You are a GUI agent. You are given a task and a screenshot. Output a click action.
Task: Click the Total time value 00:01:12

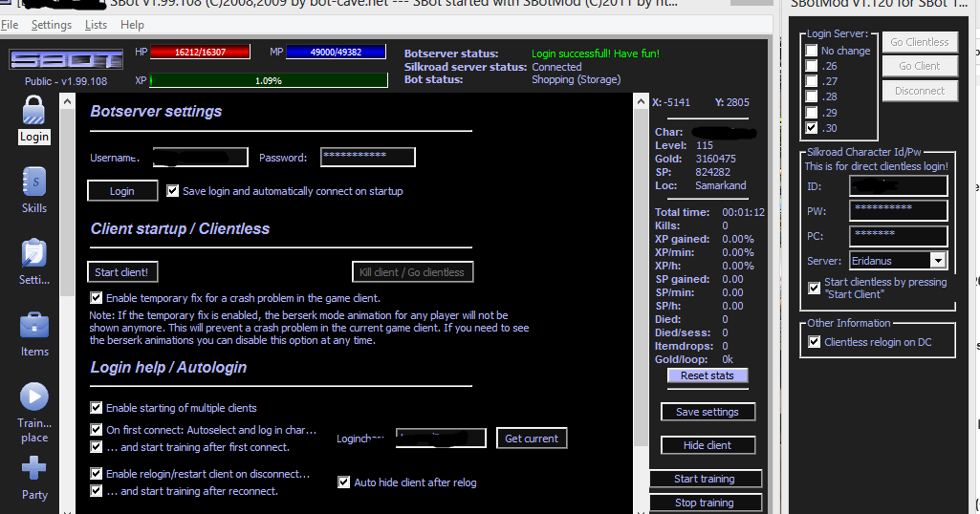[x=743, y=212]
